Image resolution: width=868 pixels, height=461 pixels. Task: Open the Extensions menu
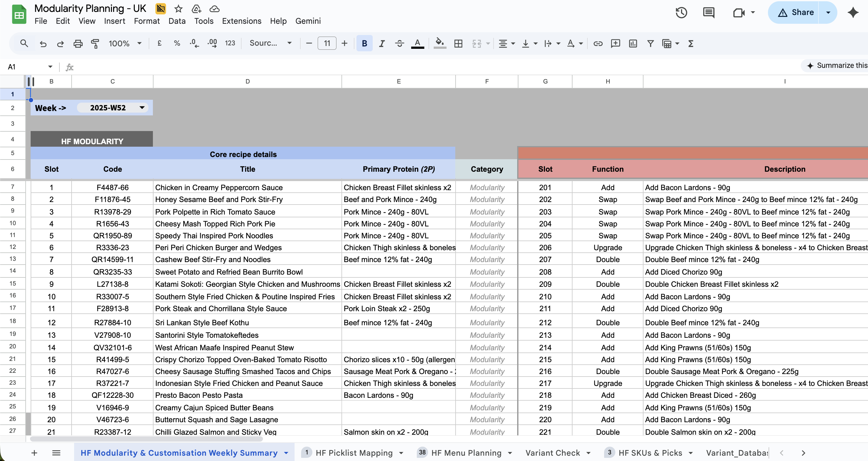click(241, 21)
